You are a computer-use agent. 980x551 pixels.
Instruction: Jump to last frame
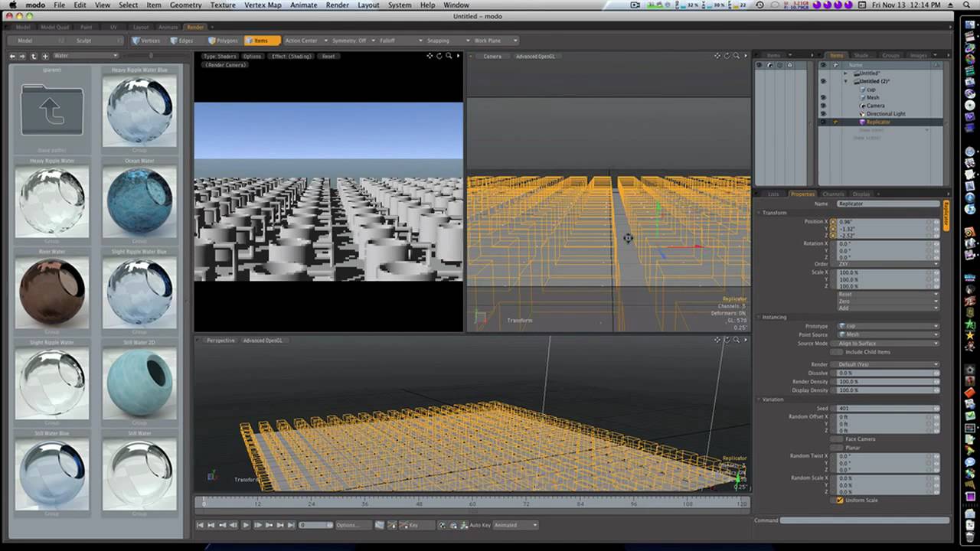292,525
